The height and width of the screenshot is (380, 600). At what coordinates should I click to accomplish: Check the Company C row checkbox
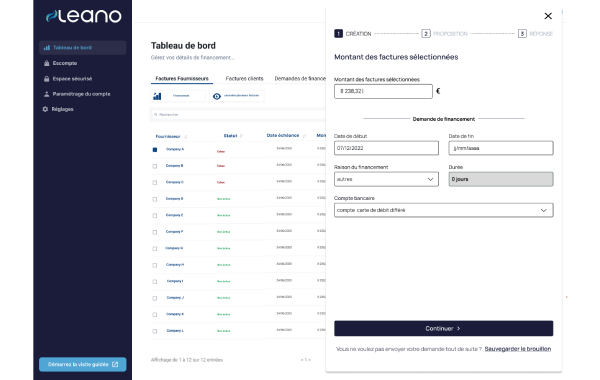(155, 183)
